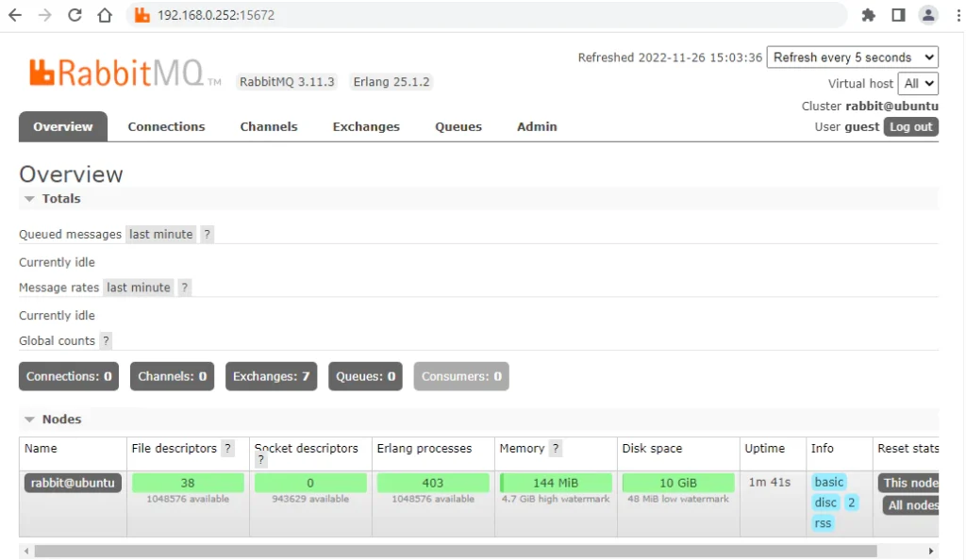The width and height of the screenshot is (966, 560).
Task: Switch to the Queues tab
Action: click(458, 127)
